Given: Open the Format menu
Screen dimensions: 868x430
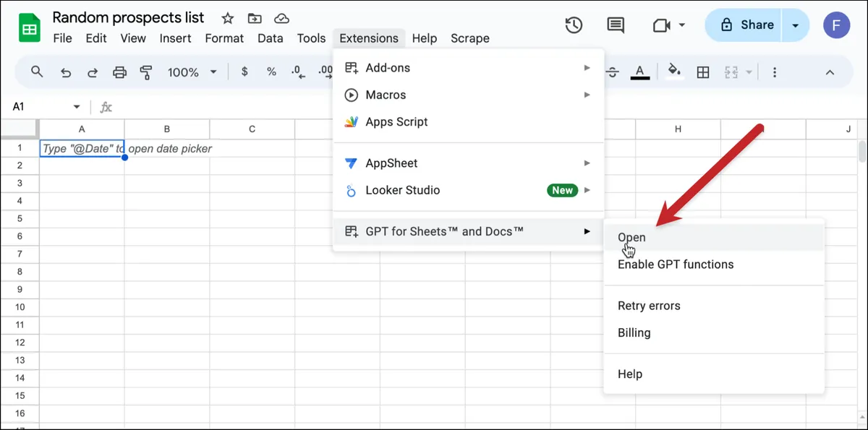Looking at the screenshot, I should click(x=224, y=38).
